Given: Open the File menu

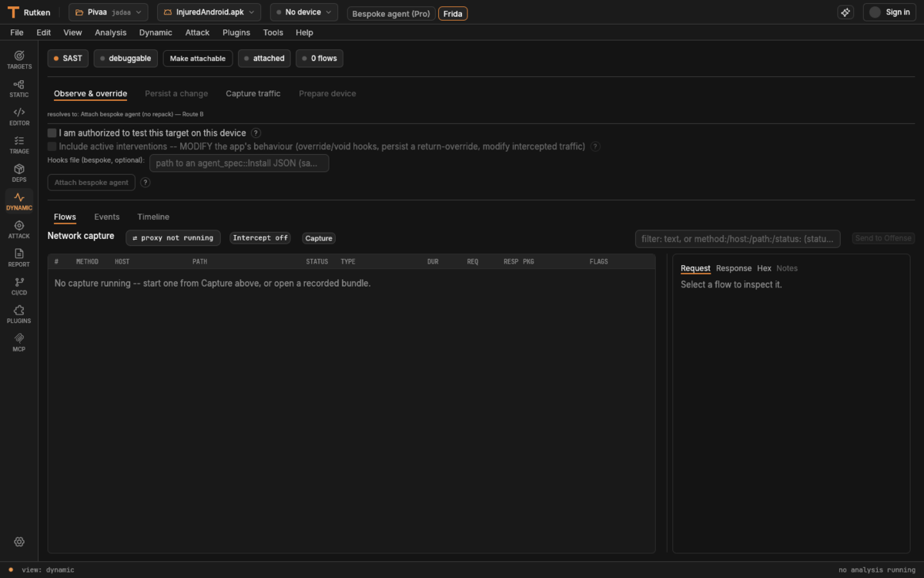Looking at the screenshot, I should pos(17,32).
